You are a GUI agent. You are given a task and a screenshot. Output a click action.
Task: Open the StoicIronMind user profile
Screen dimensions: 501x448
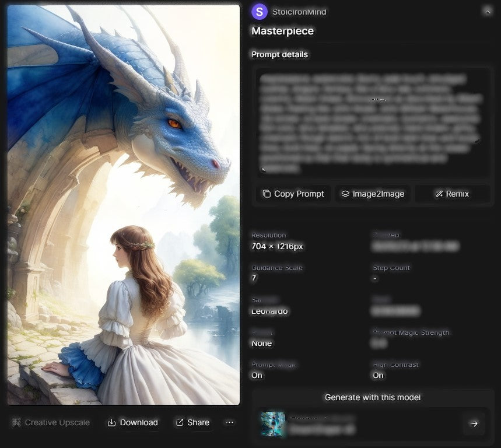pos(299,12)
